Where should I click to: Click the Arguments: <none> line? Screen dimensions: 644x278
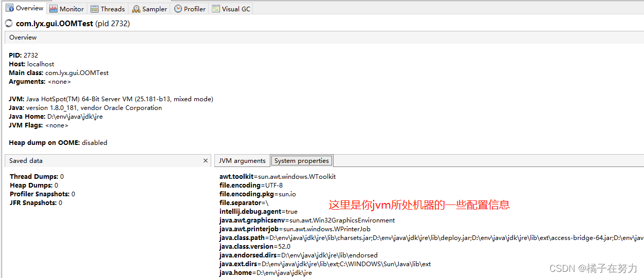40,82
